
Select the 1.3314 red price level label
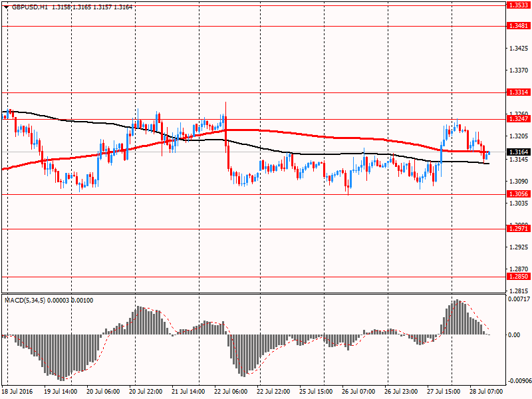(x=519, y=92)
